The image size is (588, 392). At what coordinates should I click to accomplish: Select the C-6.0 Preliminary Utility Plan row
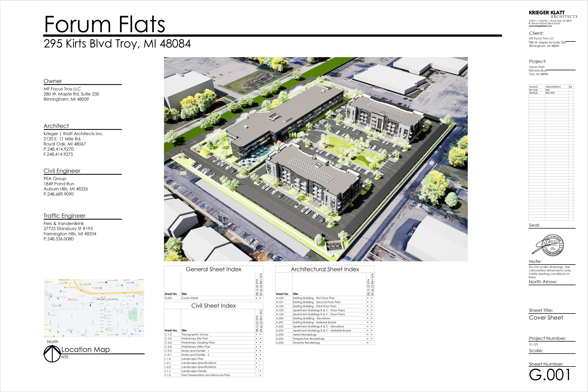click(213, 347)
